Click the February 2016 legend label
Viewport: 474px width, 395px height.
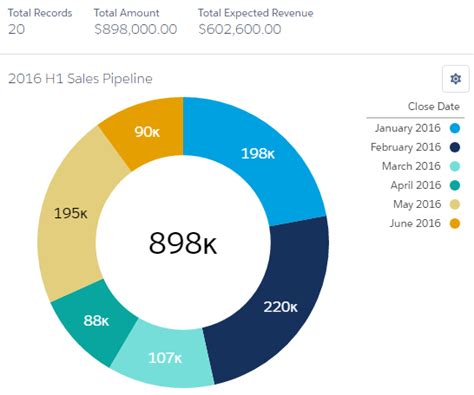pyautogui.click(x=406, y=147)
